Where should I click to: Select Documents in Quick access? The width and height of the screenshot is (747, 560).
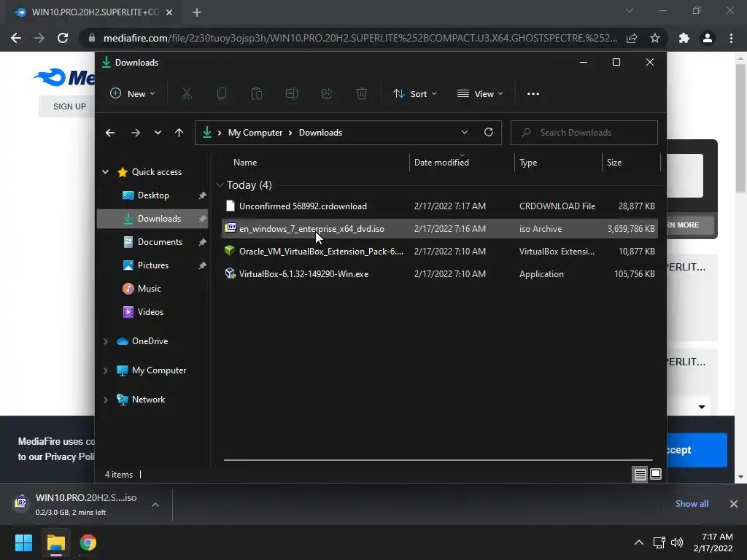tap(152, 242)
